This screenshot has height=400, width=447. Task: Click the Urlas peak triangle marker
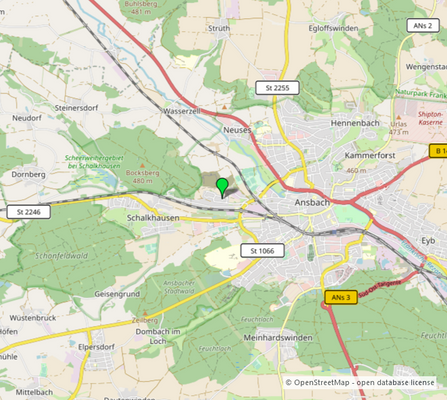point(399,117)
